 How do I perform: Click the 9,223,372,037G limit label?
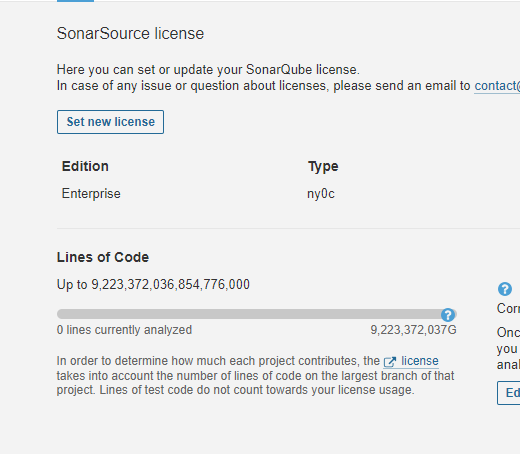click(x=413, y=330)
